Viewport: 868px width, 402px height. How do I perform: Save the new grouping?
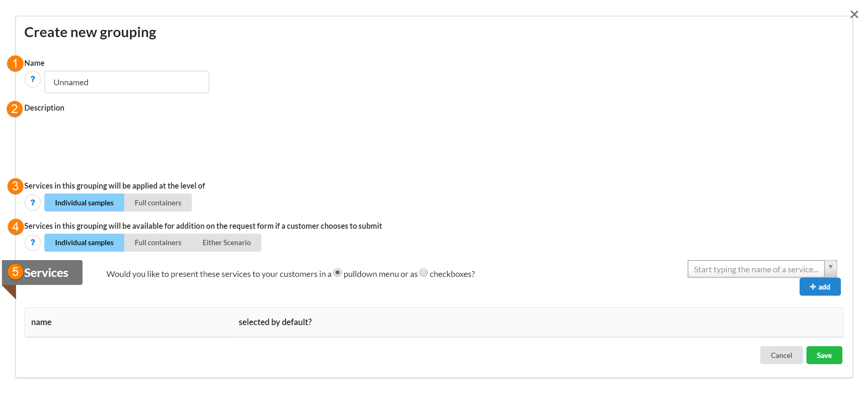(x=824, y=355)
